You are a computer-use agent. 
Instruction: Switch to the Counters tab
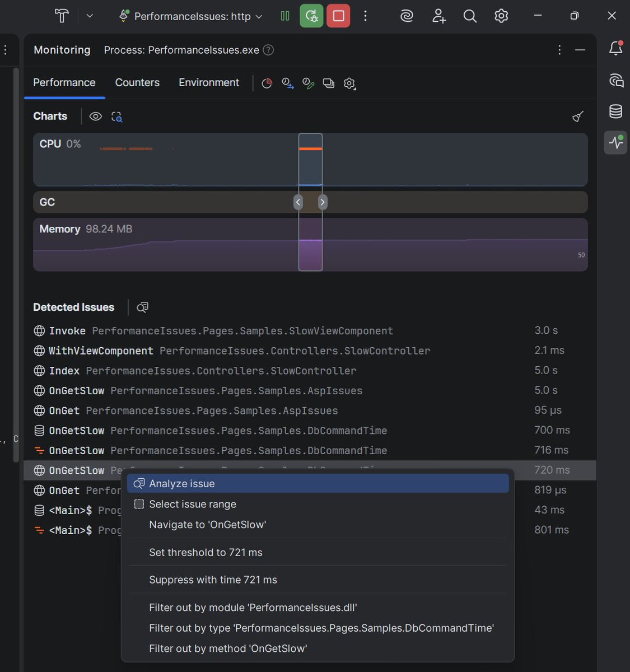click(x=137, y=83)
